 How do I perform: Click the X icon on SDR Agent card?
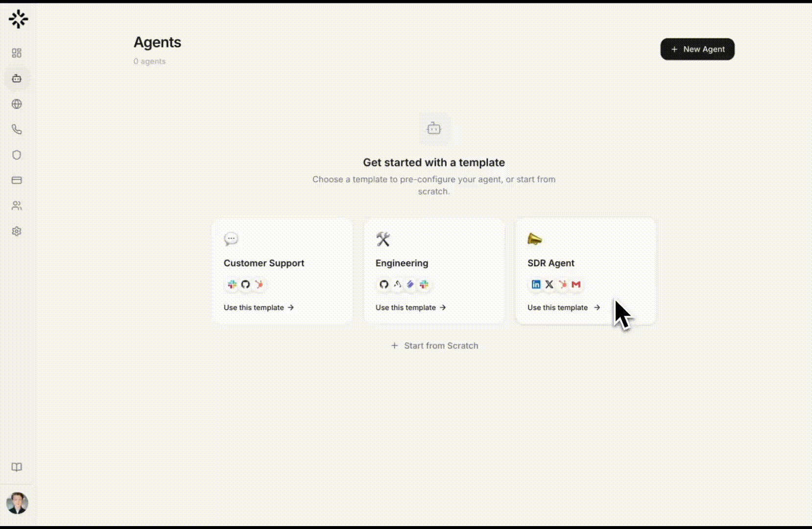549,285
